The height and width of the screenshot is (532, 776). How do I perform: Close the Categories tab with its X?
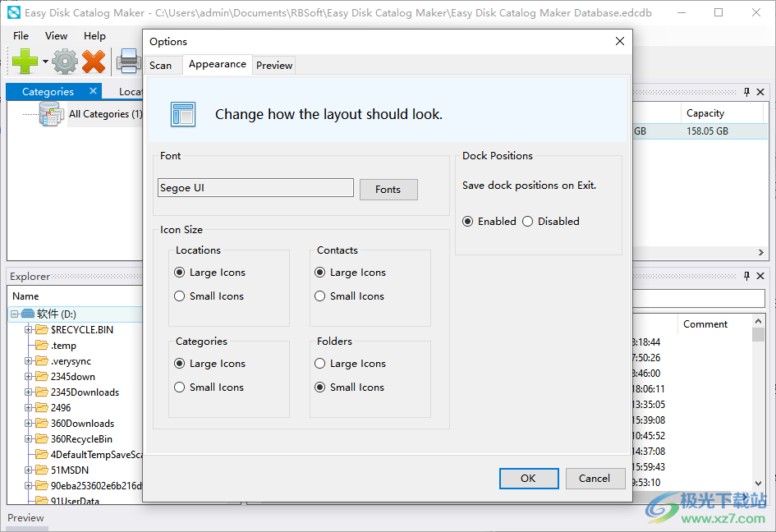click(x=93, y=91)
